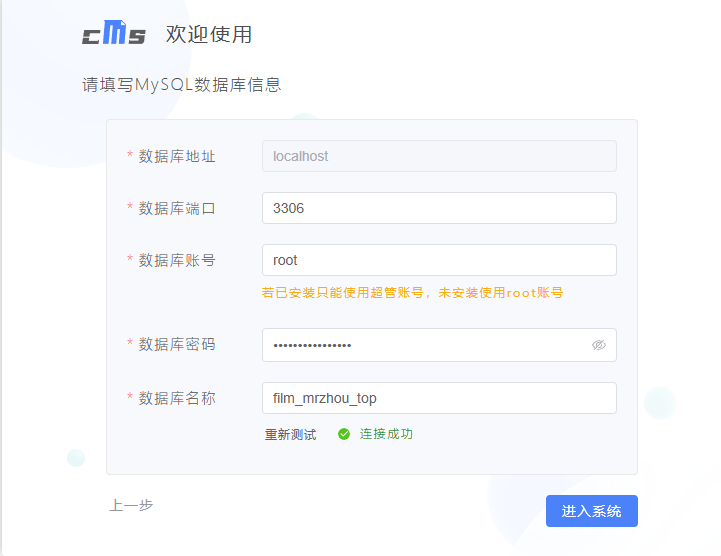Viewport: 721px width, 556px height.
Task: Select the 数据库账号 field containing root
Action: pyautogui.click(x=438, y=260)
